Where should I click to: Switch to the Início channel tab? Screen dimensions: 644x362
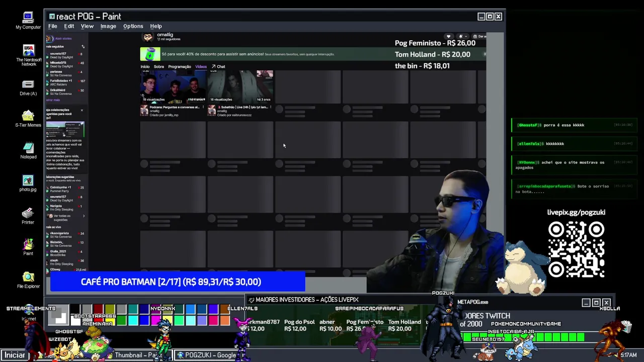(x=145, y=67)
